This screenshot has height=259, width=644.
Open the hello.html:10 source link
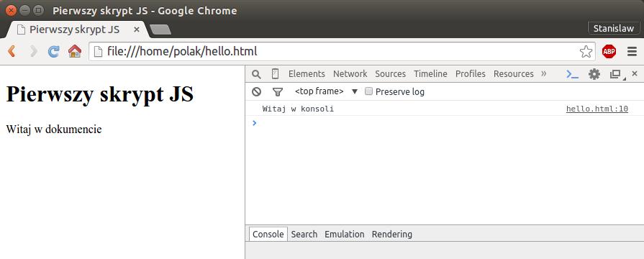tap(597, 109)
